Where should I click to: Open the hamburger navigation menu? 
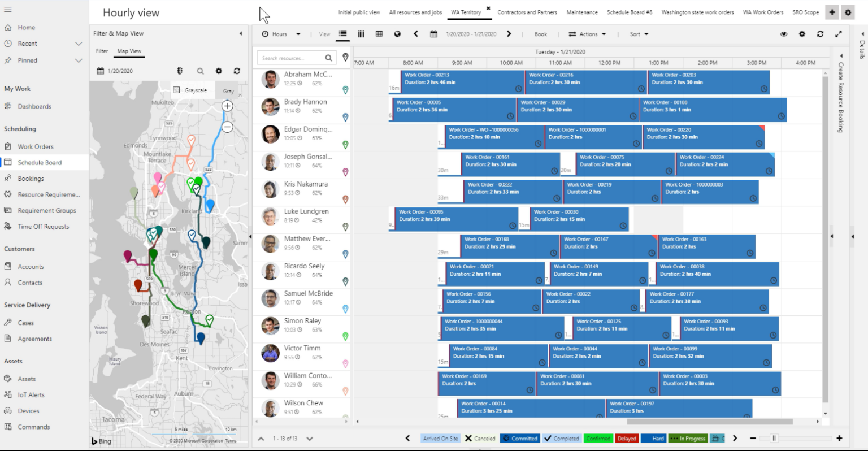8,10
